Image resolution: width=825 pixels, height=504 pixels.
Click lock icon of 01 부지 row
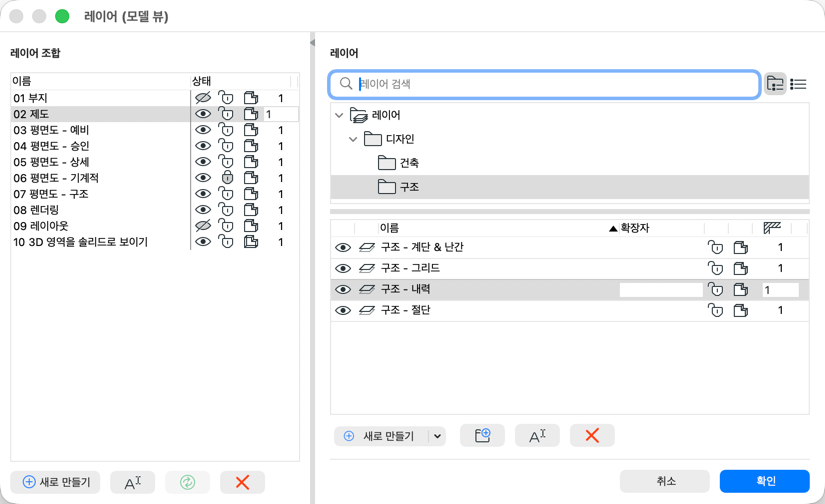(226, 98)
